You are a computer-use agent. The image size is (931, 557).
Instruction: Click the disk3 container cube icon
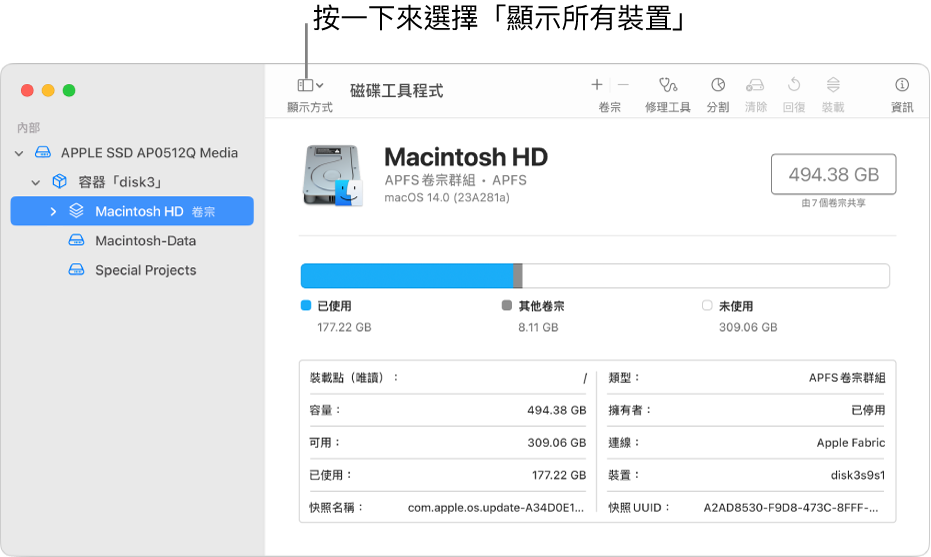(59, 181)
